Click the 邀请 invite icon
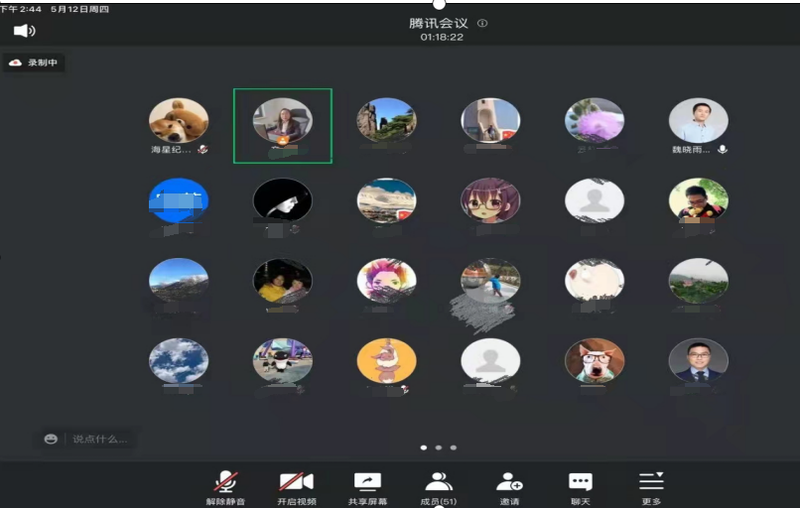This screenshot has width=800, height=508. click(509, 481)
